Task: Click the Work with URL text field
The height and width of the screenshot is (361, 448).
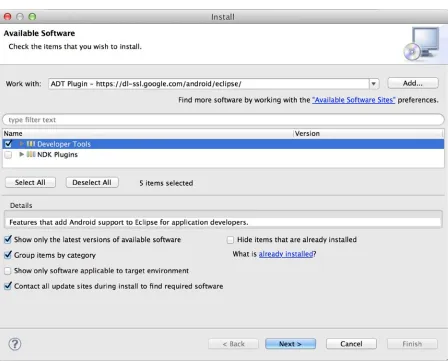Action: click(209, 84)
